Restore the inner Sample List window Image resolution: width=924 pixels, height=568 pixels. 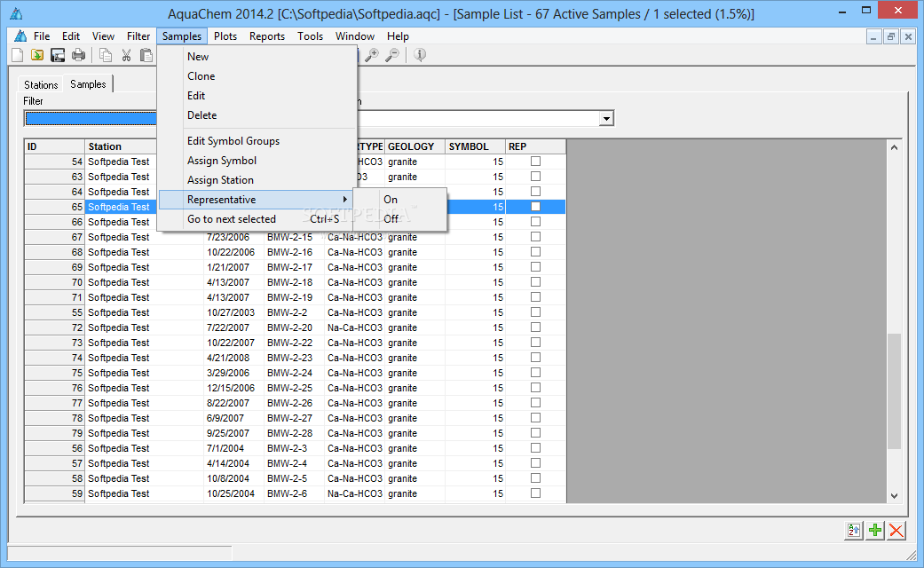891,36
